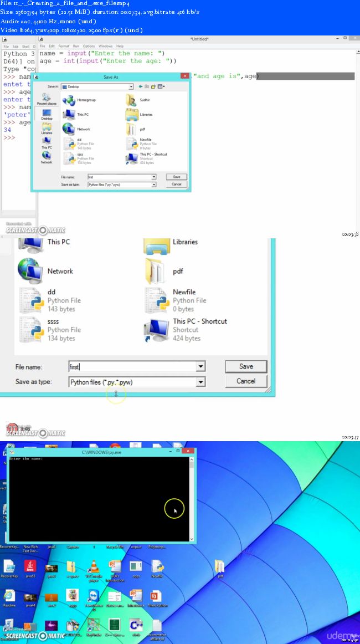Click the large Cancel button in enlarged dialog view

point(246,381)
